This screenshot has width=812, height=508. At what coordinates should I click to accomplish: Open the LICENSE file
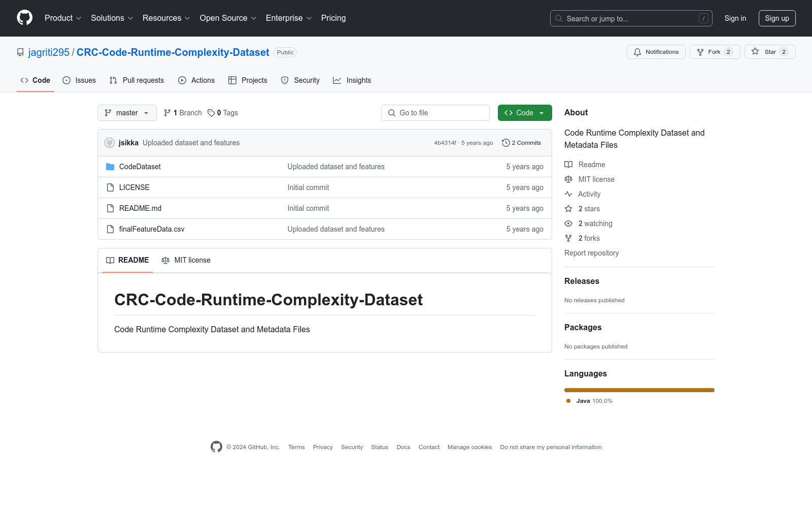point(134,187)
